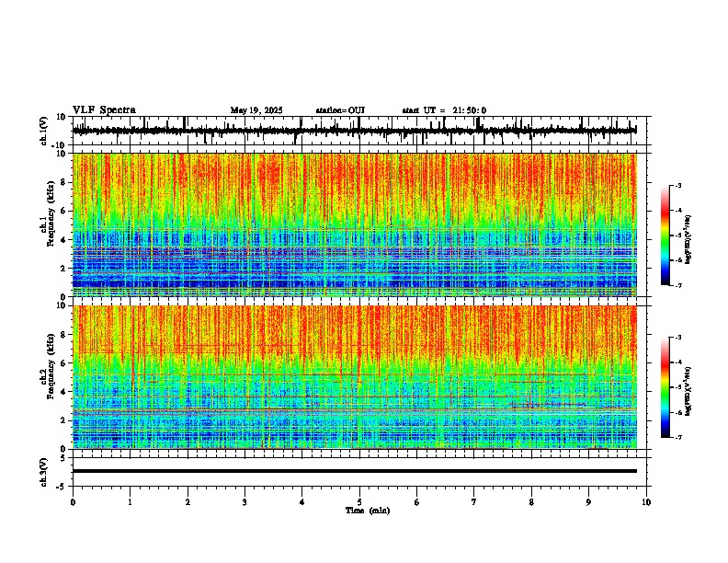Click the ch.2 color scale bar
This screenshot has height=563, width=728.
click(x=665, y=387)
